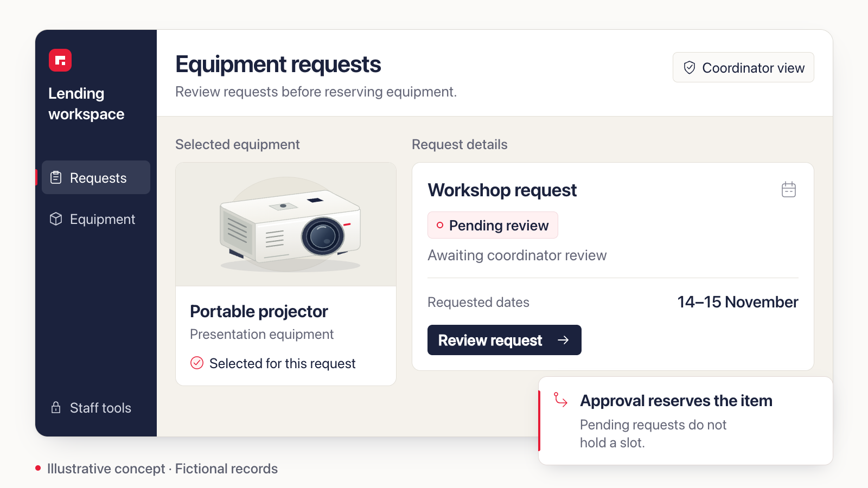The image size is (868, 488).
Task: Click the 14–15 November dates value
Action: tap(738, 302)
